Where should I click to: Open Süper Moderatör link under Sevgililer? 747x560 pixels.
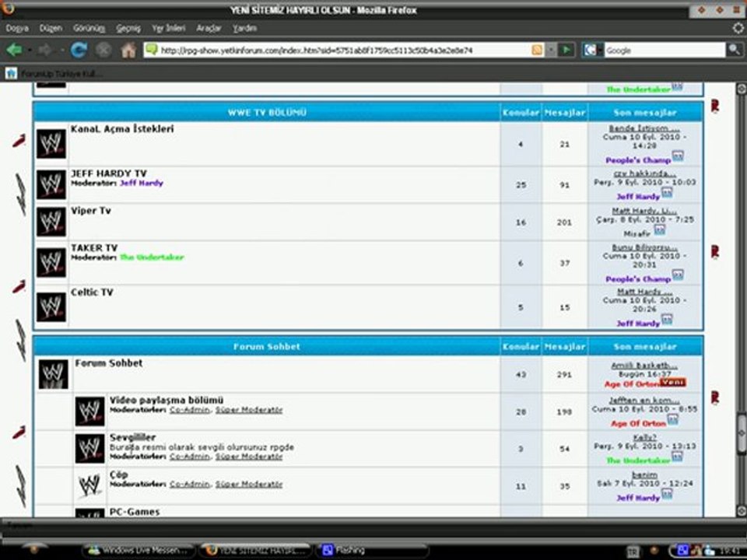[x=249, y=457]
